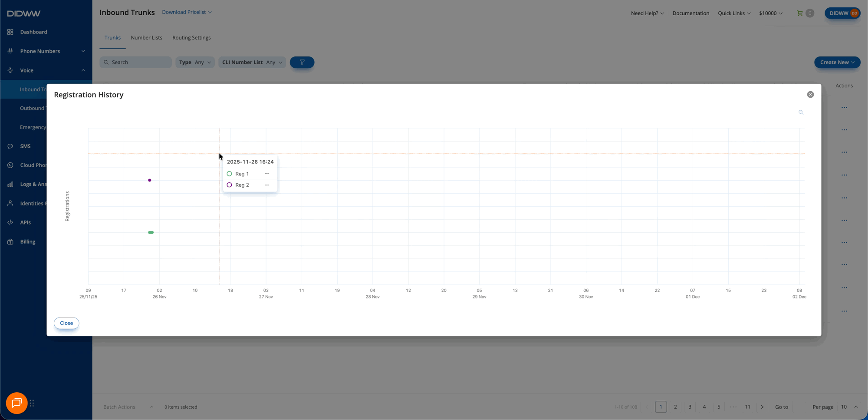The width and height of the screenshot is (868, 420).
Task: Open the CLI Number List dropdown
Action: point(252,63)
